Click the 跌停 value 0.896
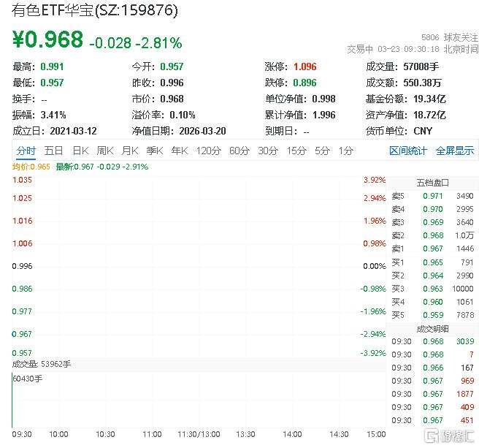The width and height of the screenshot is (479, 448). 304,83
